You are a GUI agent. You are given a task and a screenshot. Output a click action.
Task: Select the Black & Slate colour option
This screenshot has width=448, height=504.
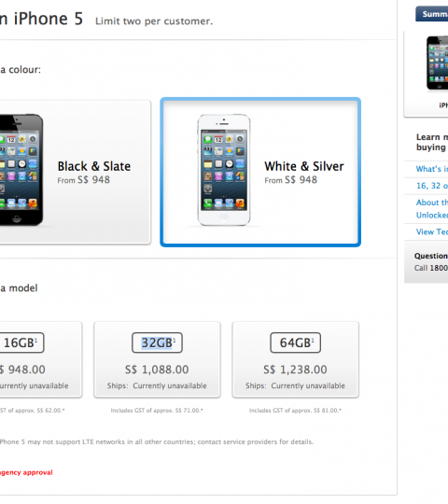click(76, 172)
